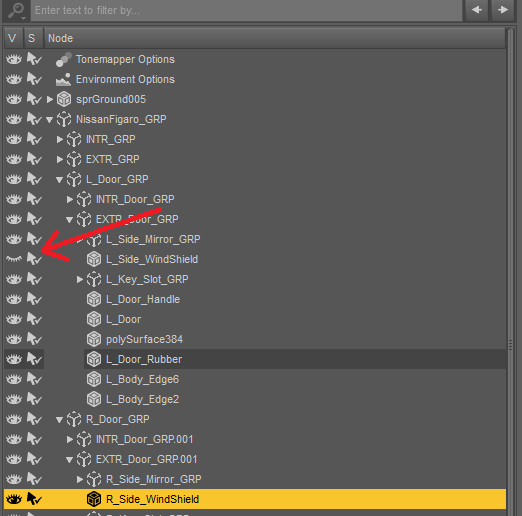The image size is (522, 516).
Task: Click the L_Key_Slot_GRP group icon
Action: click(x=94, y=279)
